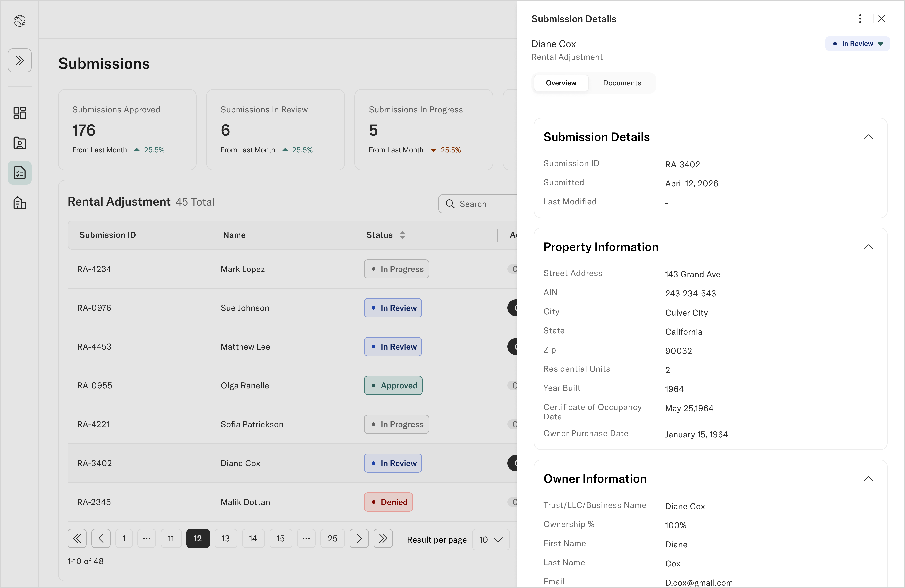Open the In Review status dropdown
905x588 pixels.
(857, 44)
